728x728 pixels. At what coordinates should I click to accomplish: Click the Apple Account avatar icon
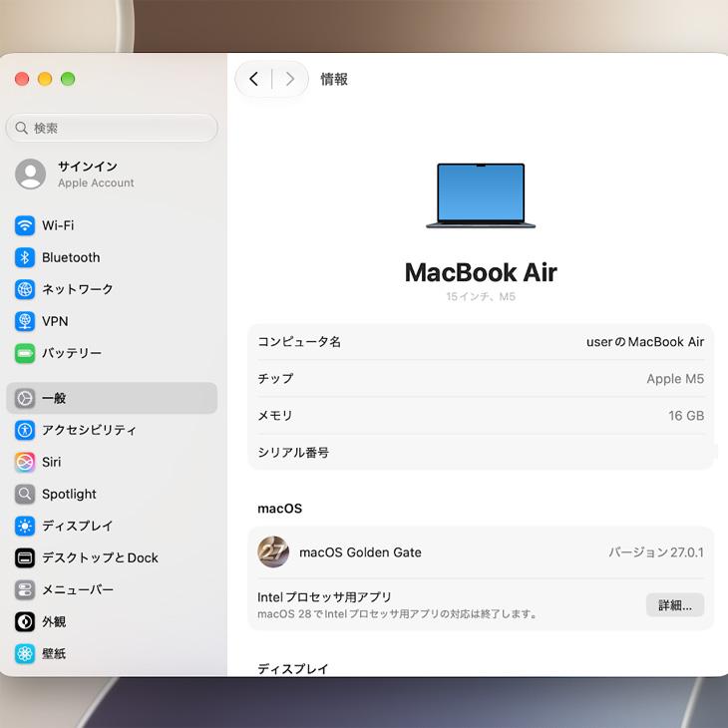point(31,175)
